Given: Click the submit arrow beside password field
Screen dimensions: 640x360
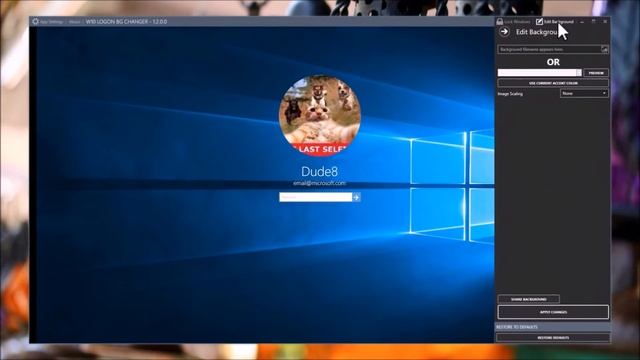Looking at the screenshot, I should click(356, 197).
